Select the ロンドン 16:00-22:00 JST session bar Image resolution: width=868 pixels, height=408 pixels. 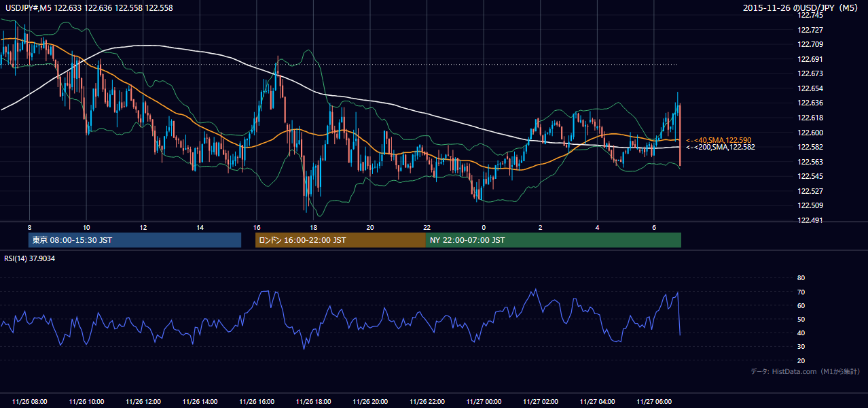pos(340,240)
